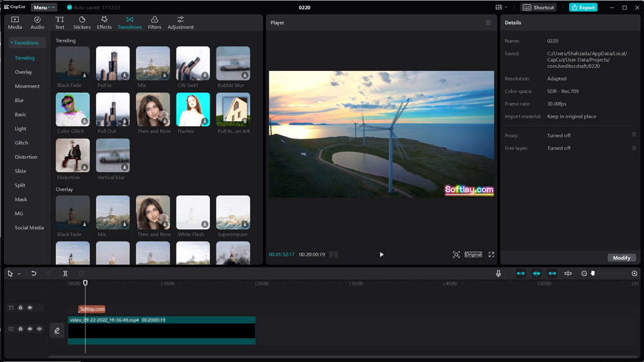The image size is (644, 362).
Task: Zoom out timeline with minus icon
Action: 584,273
